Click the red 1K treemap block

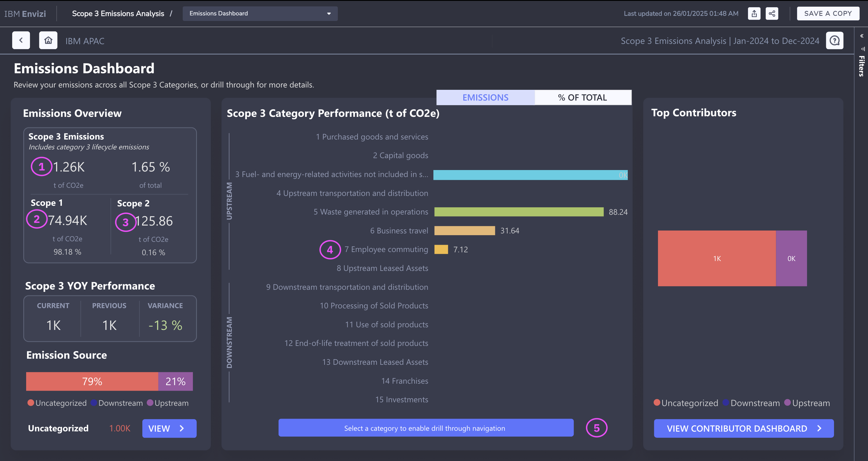tap(716, 258)
